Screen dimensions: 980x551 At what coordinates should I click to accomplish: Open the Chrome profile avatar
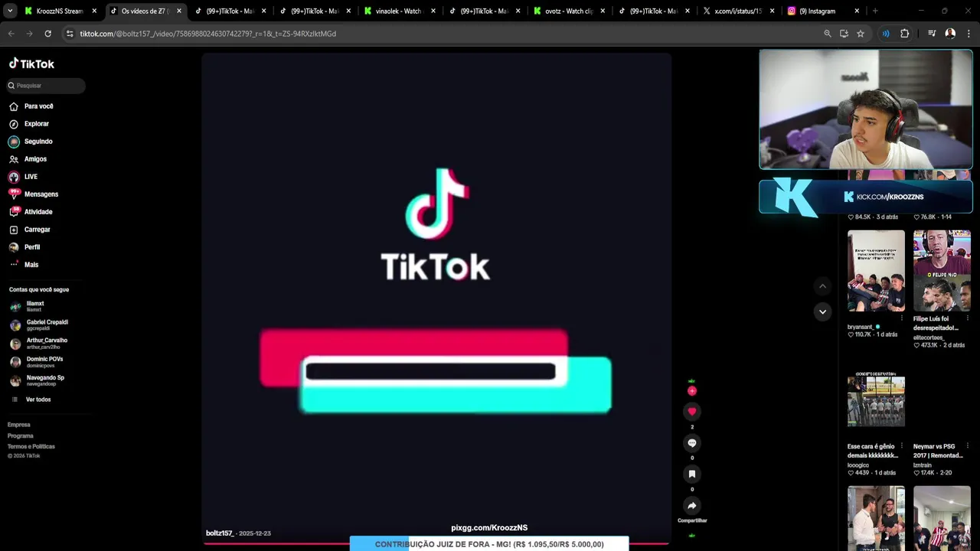tap(950, 34)
